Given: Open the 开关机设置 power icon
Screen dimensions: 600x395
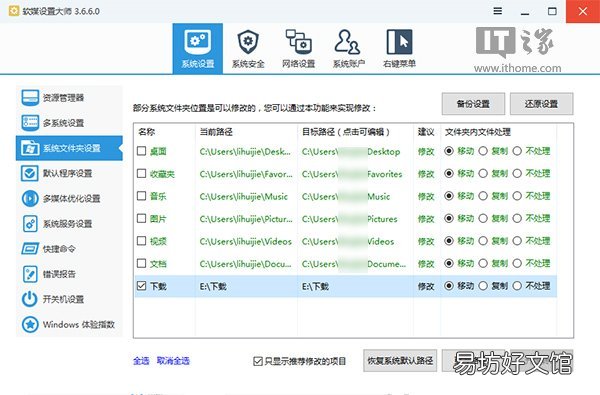Looking at the screenshot, I should click(30, 299).
